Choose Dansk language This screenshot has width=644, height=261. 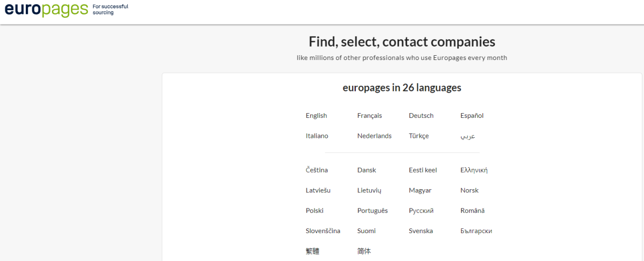click(x=367, y=170)
